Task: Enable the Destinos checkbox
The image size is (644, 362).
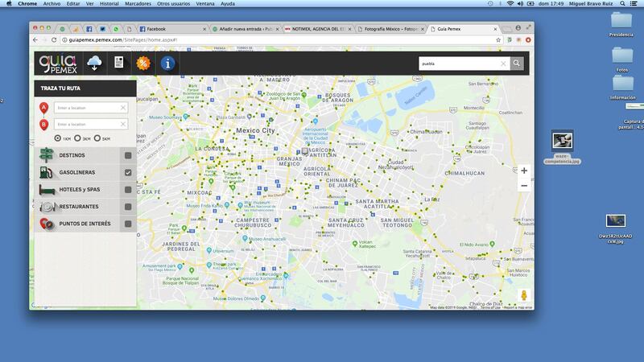Action: coord(128,155)
